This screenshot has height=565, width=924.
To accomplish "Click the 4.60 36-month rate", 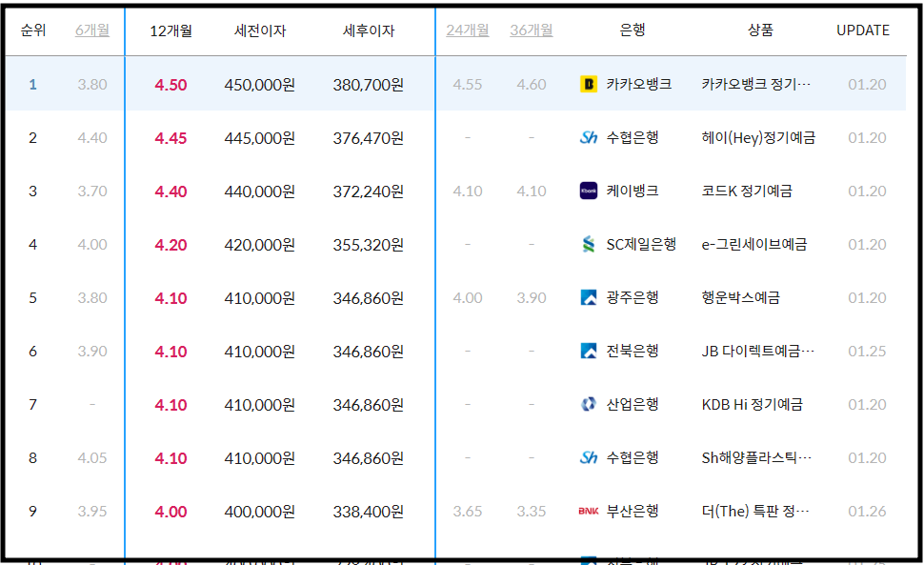I will tap(531, 85).
